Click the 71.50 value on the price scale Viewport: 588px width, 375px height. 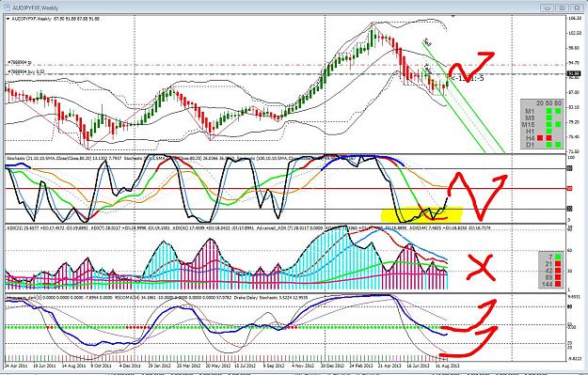pyautogui.click(x=574, y=151)
